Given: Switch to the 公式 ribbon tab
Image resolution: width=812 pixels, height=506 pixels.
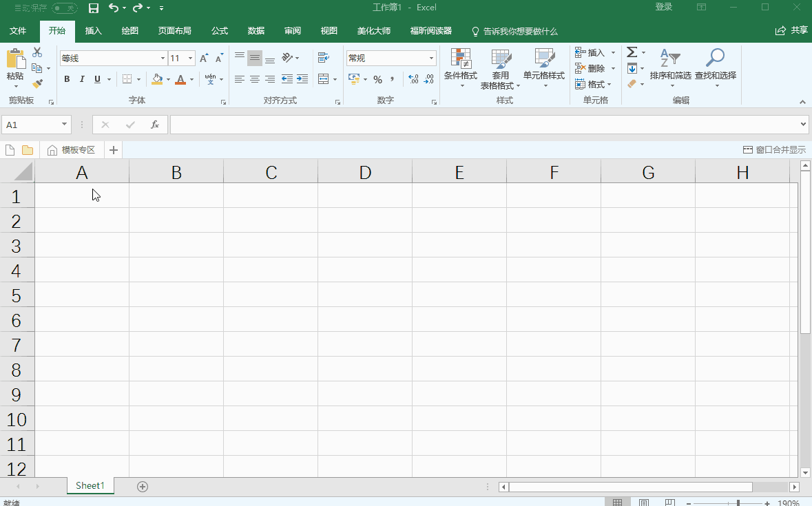Looking at the screenshot, I should (x=220, y=31).
